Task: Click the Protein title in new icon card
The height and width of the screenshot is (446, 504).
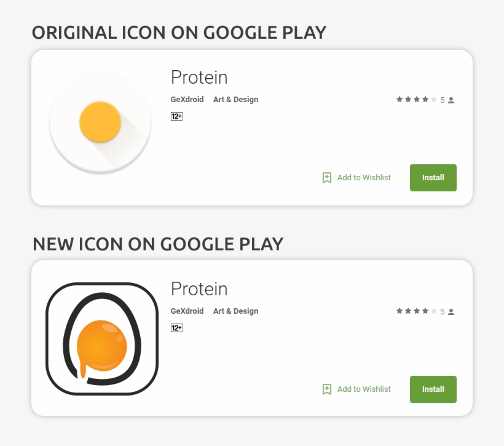Action: pos(199,289)
